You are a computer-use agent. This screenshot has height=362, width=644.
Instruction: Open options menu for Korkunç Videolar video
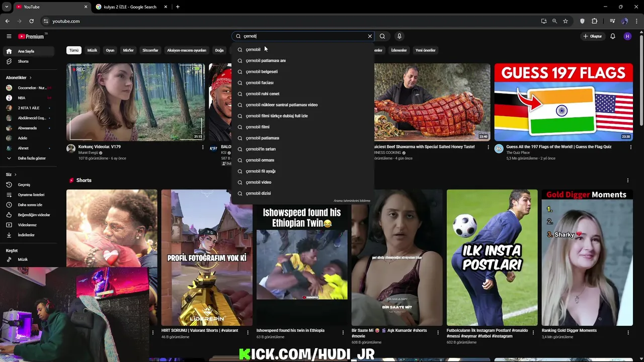203,147
